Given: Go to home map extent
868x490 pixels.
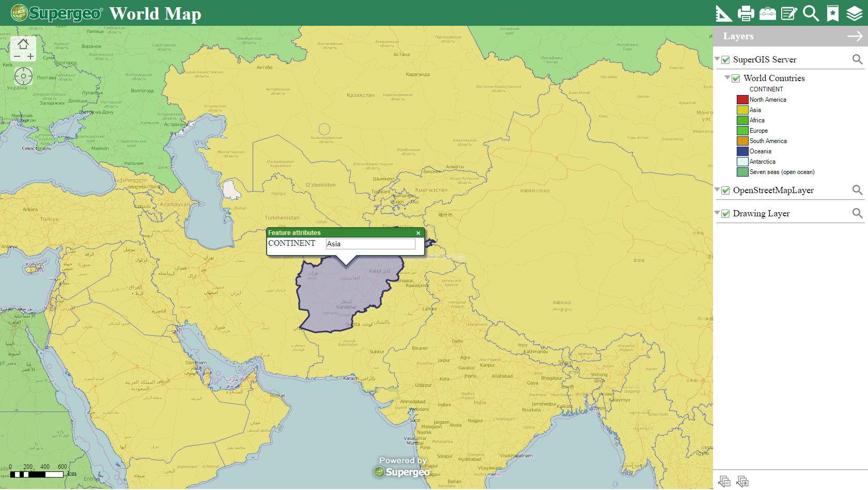Looking at the screenshot, I should [23, 44].
